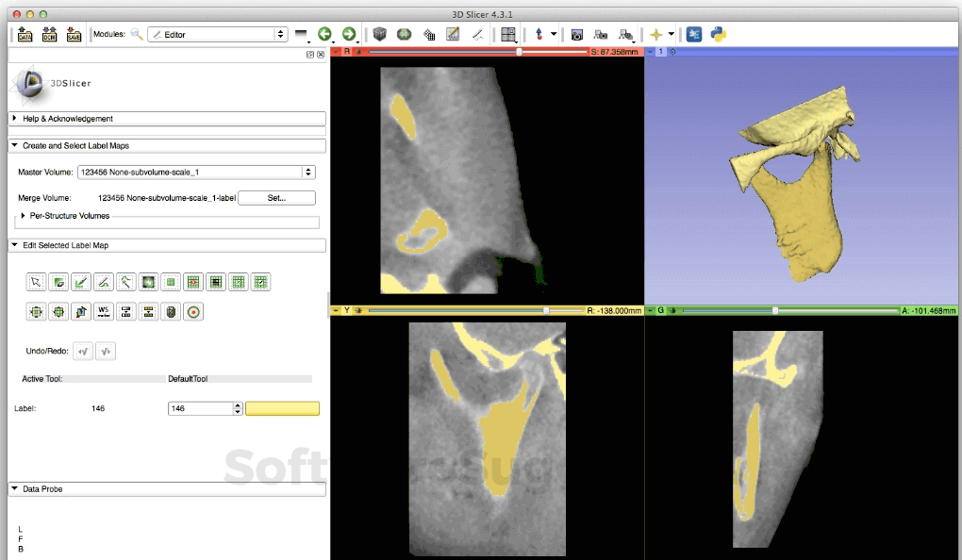Toggle visibility of the green slice view
The image size is (962, 560).
pyautogui.click(x=672, y=309)
